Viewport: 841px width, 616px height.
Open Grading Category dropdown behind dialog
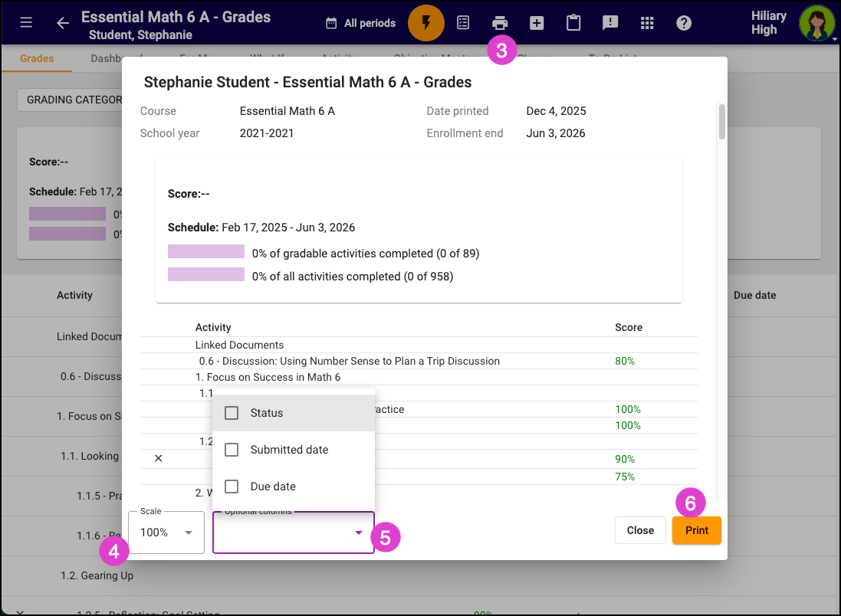tap(71, 100)
